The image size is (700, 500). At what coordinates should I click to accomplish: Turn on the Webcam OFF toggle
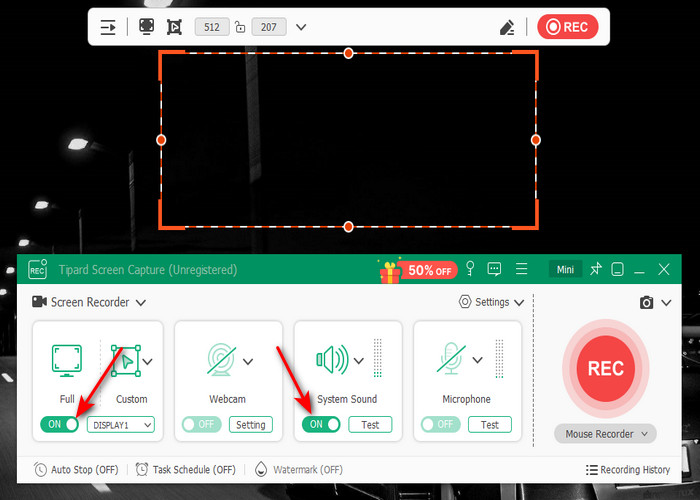201,424
